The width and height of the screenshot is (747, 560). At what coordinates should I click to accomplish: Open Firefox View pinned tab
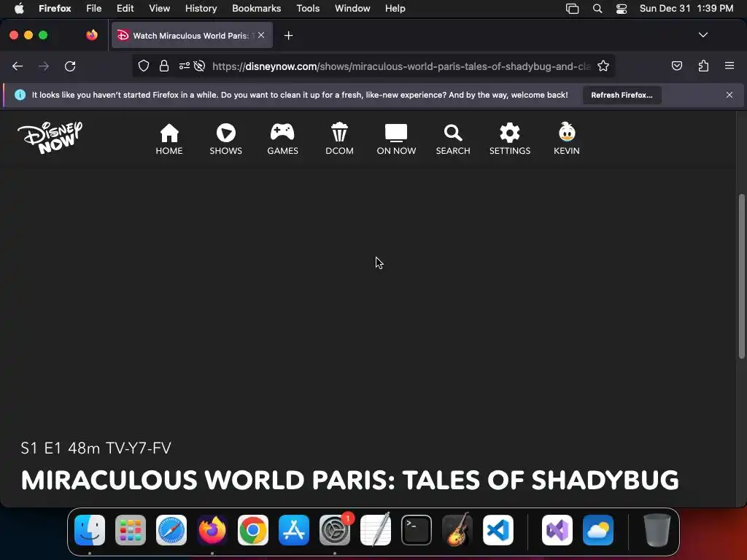click(x=92, y=35)
